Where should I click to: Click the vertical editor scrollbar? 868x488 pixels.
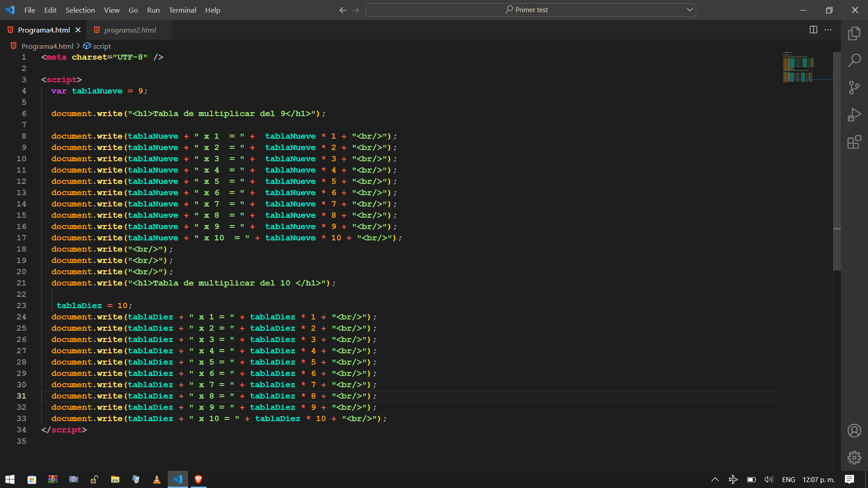[837, 161]
